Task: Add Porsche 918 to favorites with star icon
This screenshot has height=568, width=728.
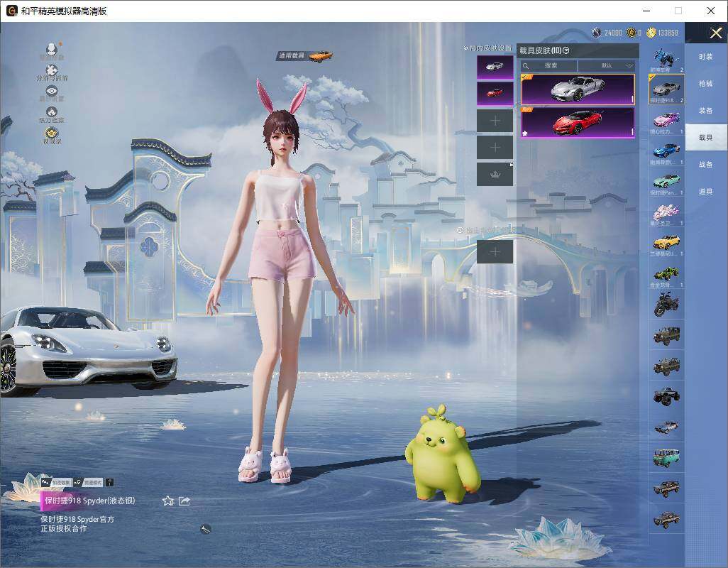Action: coord(168,501)
